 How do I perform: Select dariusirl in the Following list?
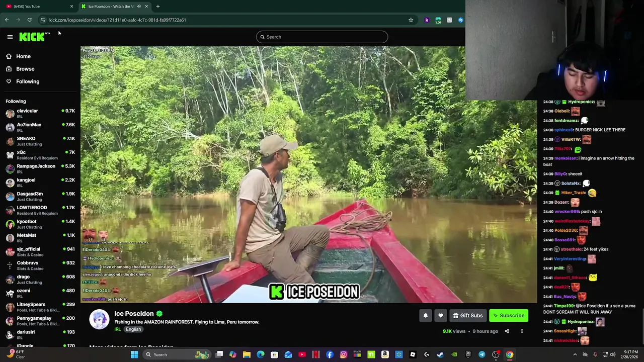click(40, 334)
